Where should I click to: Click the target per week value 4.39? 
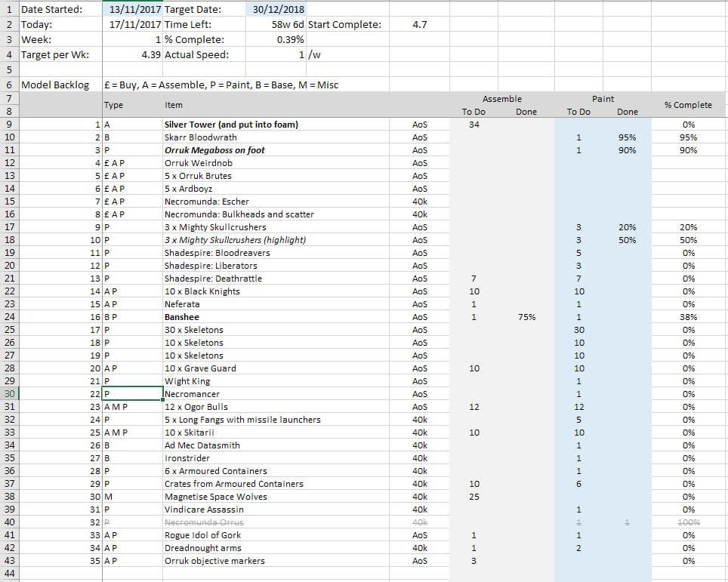(x=132, y=55)
